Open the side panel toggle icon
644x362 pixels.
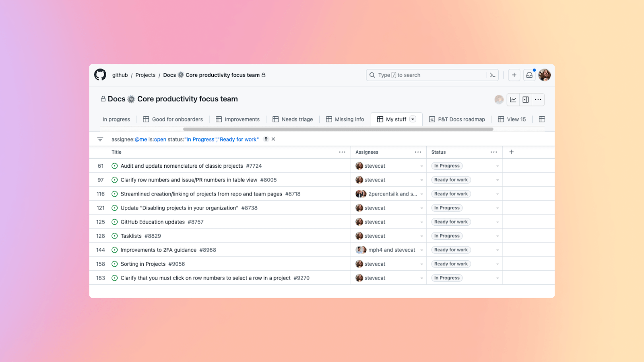[526, 99]
